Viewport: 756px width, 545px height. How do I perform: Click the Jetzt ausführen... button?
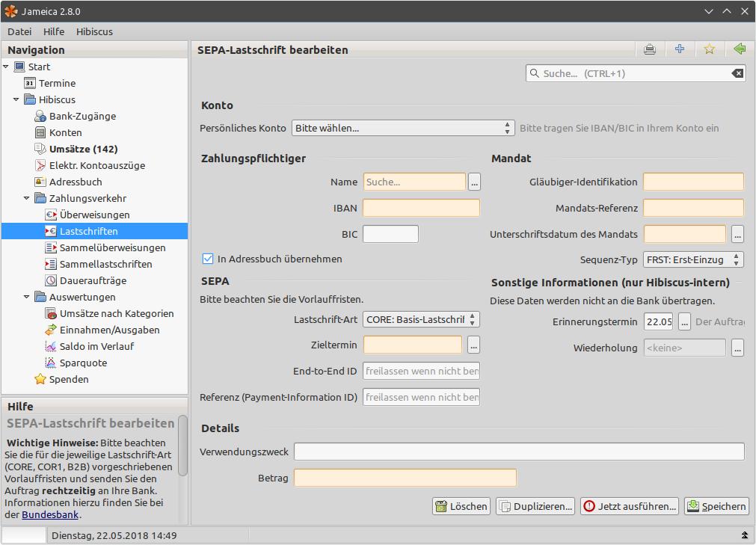629,506
